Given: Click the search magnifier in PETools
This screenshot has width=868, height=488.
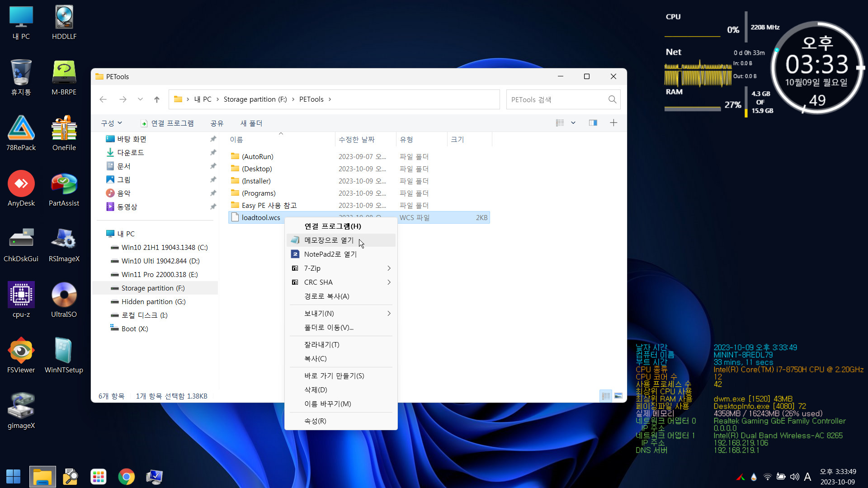Looking at the screenshot, I should (x=612, y=99).
